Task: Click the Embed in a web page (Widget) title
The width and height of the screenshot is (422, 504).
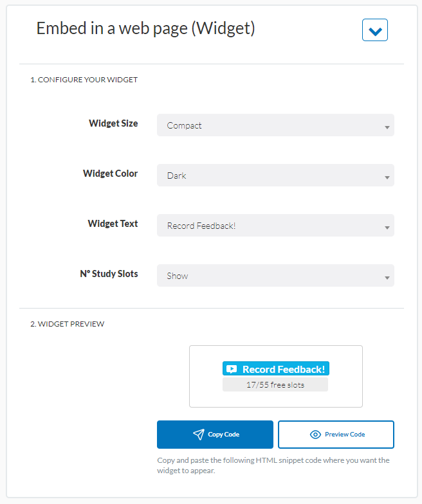Action: [145, 29]
